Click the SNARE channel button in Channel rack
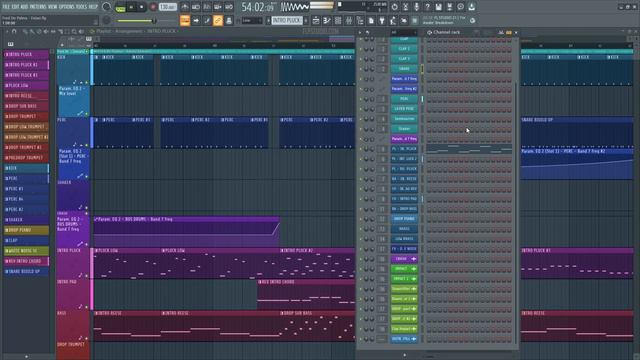 click(404, 69)
